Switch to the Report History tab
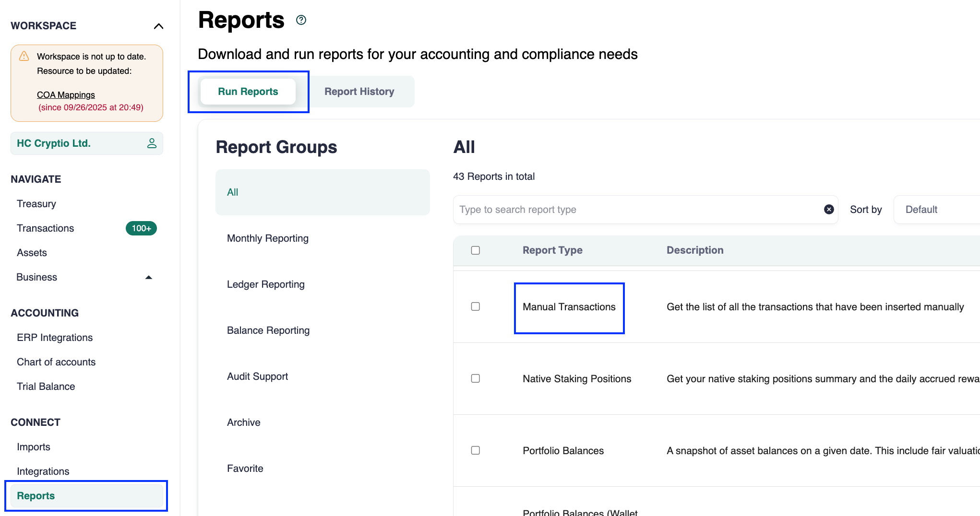 point(359,92)
